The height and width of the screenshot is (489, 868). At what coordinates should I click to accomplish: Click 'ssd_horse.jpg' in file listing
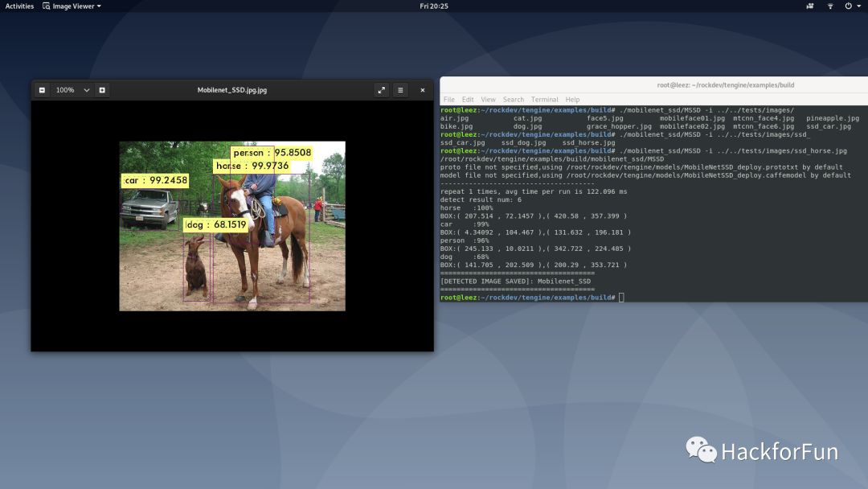588,142
